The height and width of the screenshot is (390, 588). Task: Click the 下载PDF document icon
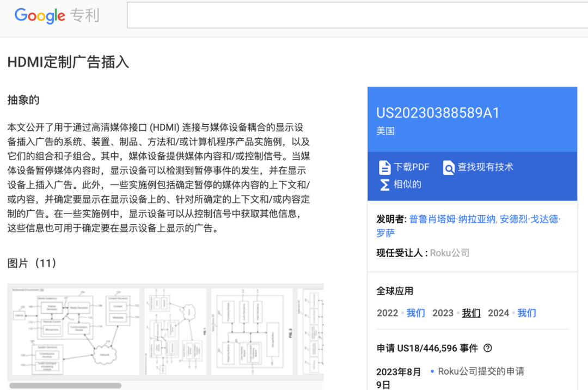click(384, 168)
